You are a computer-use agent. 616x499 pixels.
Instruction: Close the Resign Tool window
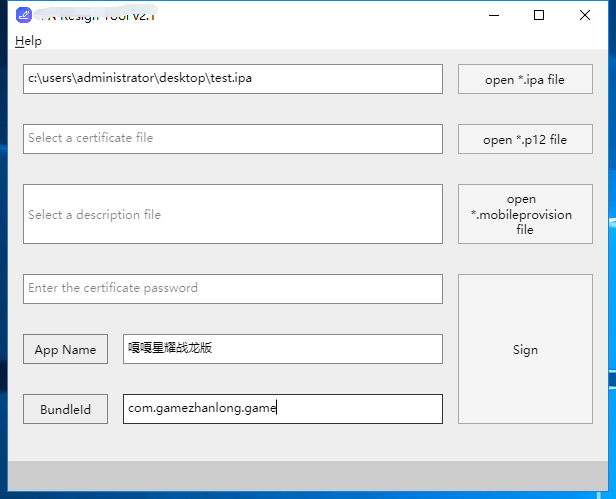(x=585, y=15)
